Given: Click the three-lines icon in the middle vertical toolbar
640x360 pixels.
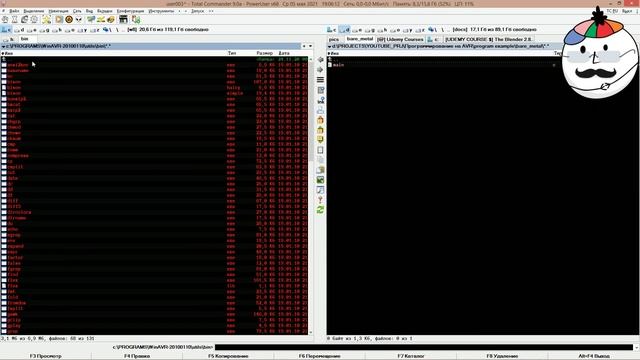Looking at the screenshot, I should [320, 80].
